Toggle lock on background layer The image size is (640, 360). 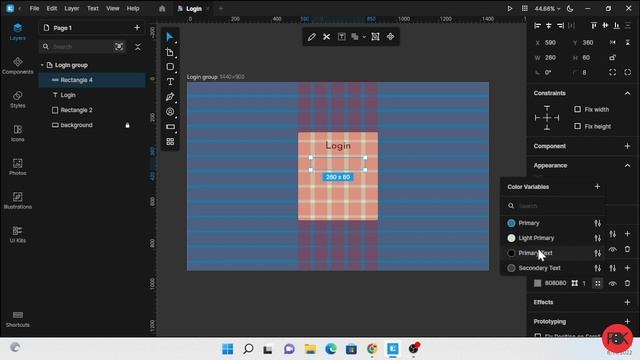127,125
